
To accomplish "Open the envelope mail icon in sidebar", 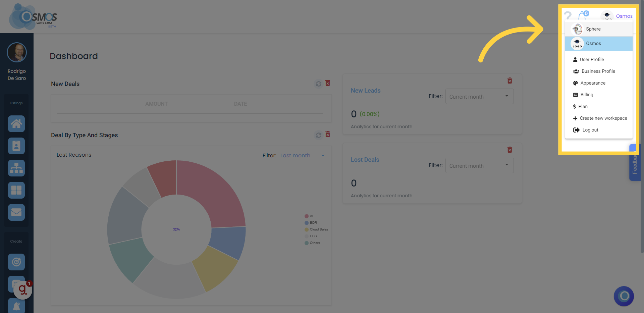I will (x=16, y=212).
